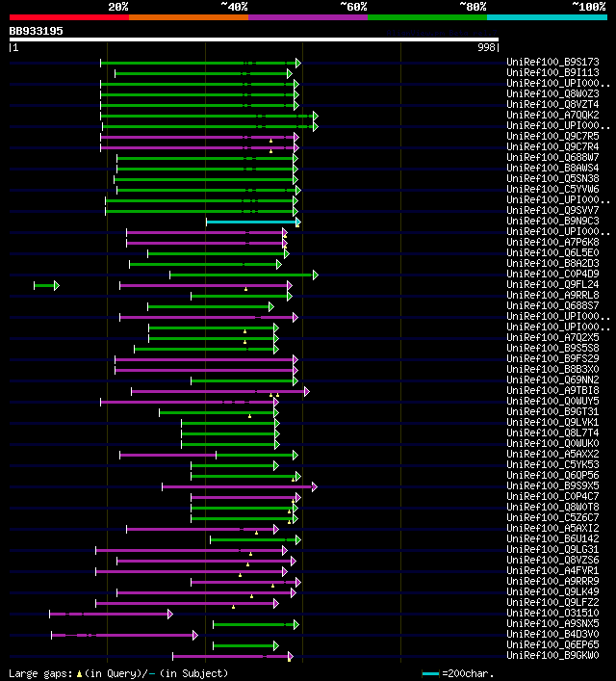Select the label UniRef100_B4D3V0

click(552, 634)
